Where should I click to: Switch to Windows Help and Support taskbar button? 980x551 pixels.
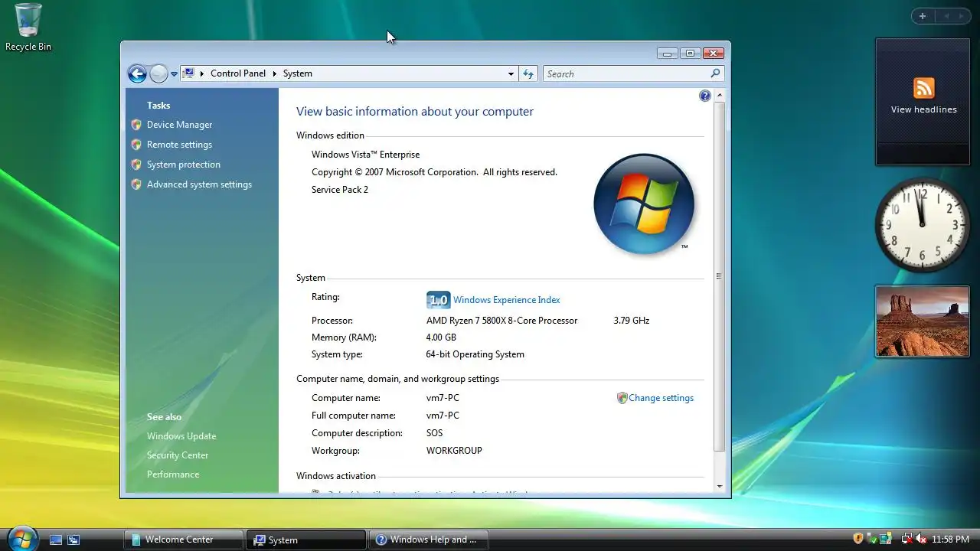(428, 540)
